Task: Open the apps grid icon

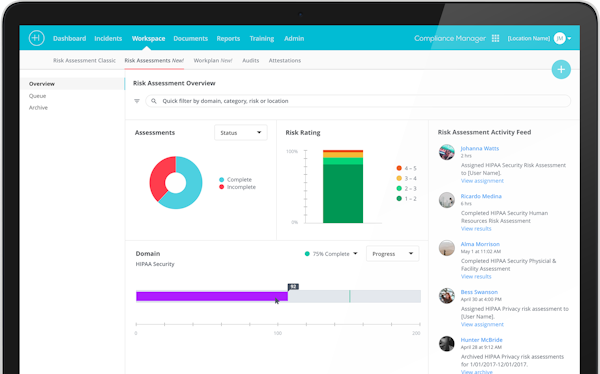Action: pyautogui.click(x=495, y=38)
